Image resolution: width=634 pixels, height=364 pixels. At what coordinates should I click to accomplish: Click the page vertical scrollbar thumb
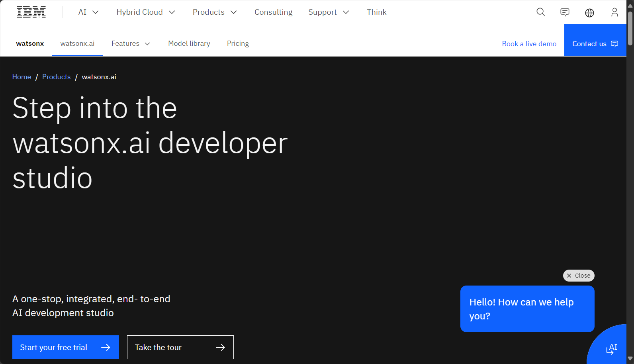coord(630,29)
